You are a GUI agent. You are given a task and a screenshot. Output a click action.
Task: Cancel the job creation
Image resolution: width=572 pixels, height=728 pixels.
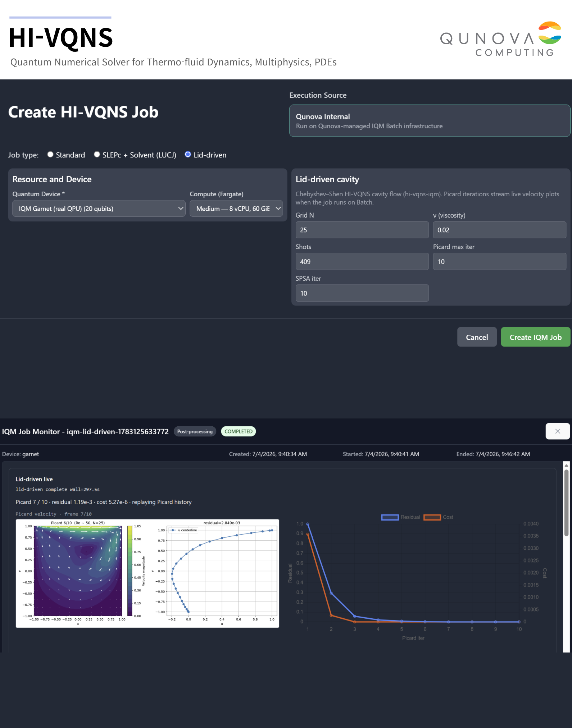477,337
